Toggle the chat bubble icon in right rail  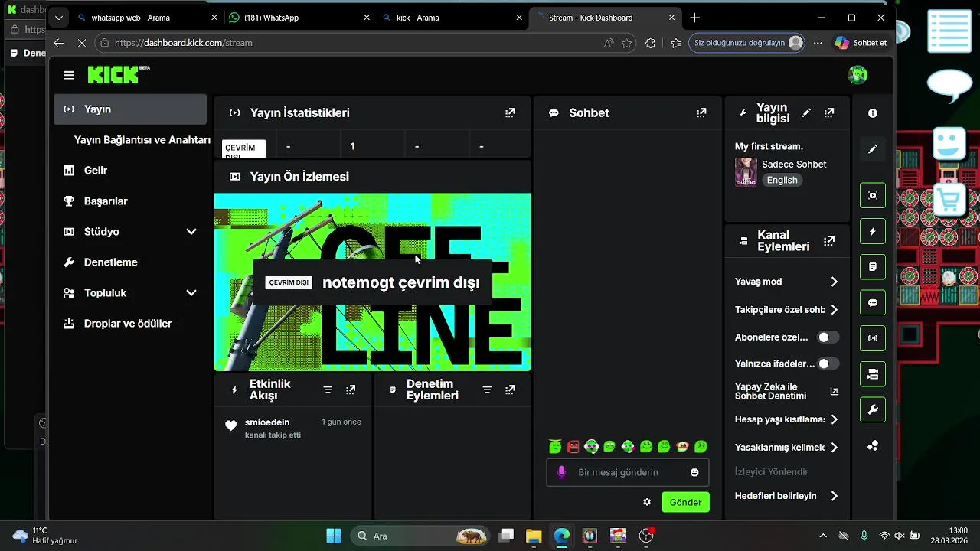(873, 303)
